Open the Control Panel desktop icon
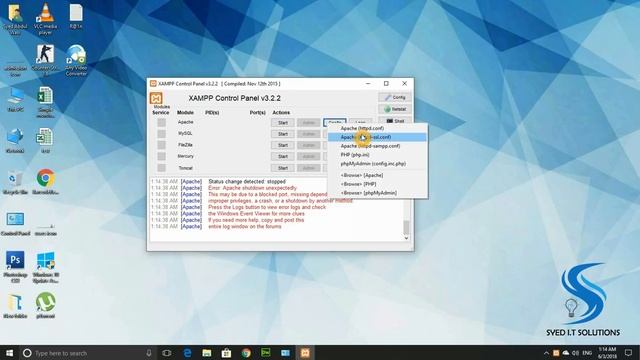Image resolution: width=640 pixels, height=360 pixels. point(15,224)
